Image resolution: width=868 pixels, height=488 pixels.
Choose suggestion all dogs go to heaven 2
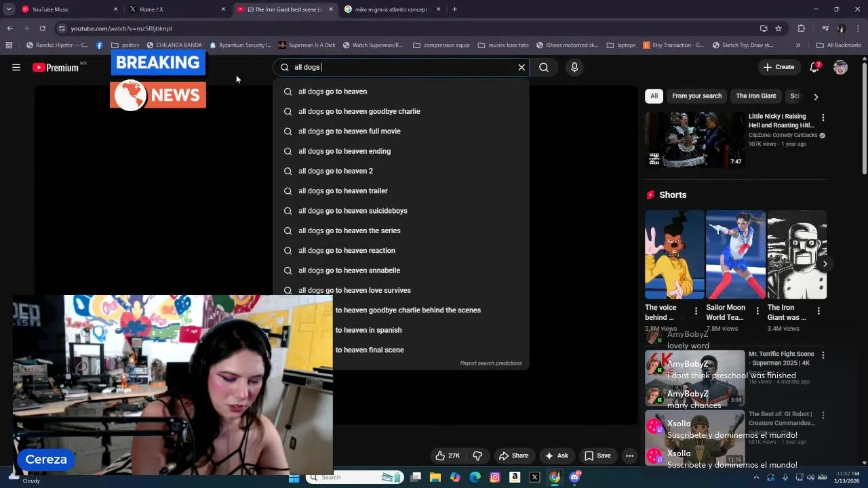coord(401,171)
